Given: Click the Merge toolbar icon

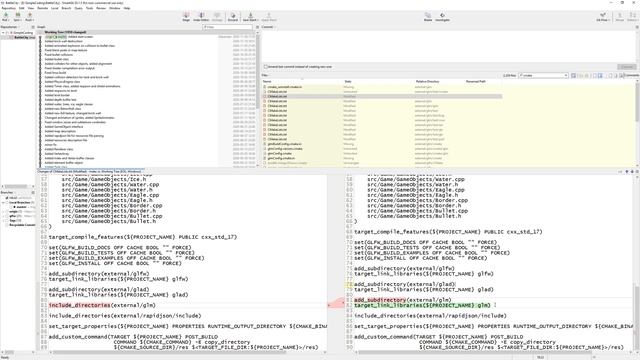Looking at the screenshot, I should (620, 16).
